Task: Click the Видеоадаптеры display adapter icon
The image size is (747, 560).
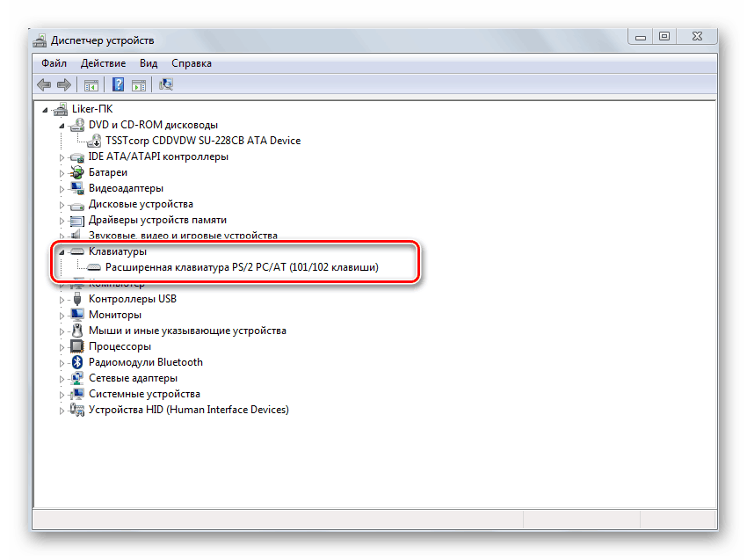Action: (77, 188)
